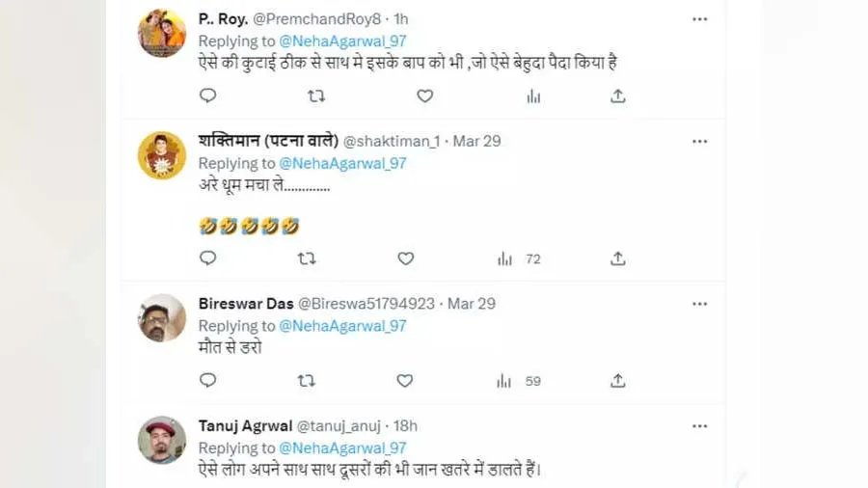Reply to P.. Roy's tweet
Screen dimensions: 868x488
click(x=207, y=95)
